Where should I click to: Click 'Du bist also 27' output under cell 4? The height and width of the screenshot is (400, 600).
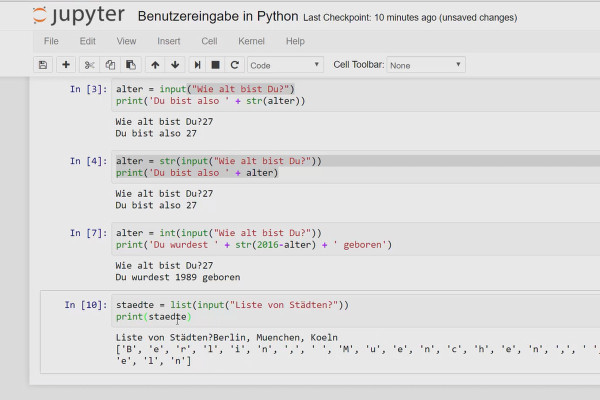pos(156,206)
